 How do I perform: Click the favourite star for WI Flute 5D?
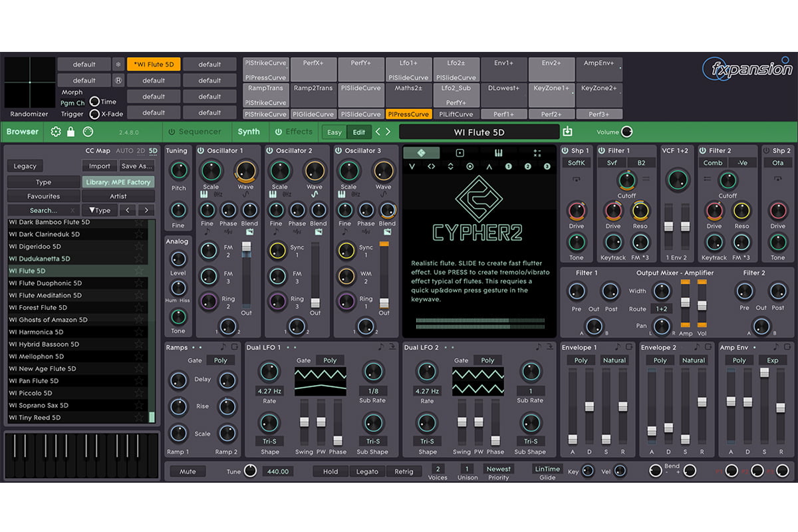[x=139, y=271]
